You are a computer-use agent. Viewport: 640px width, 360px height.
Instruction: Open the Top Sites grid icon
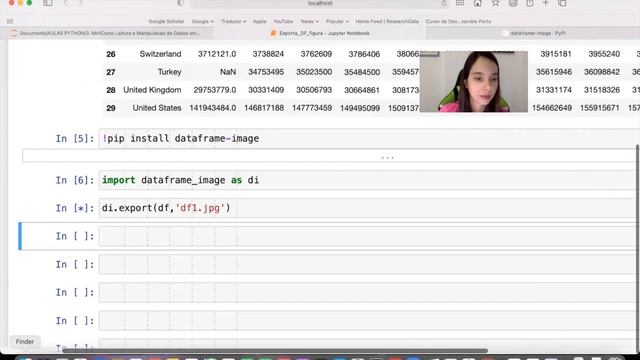coord(460,3)
